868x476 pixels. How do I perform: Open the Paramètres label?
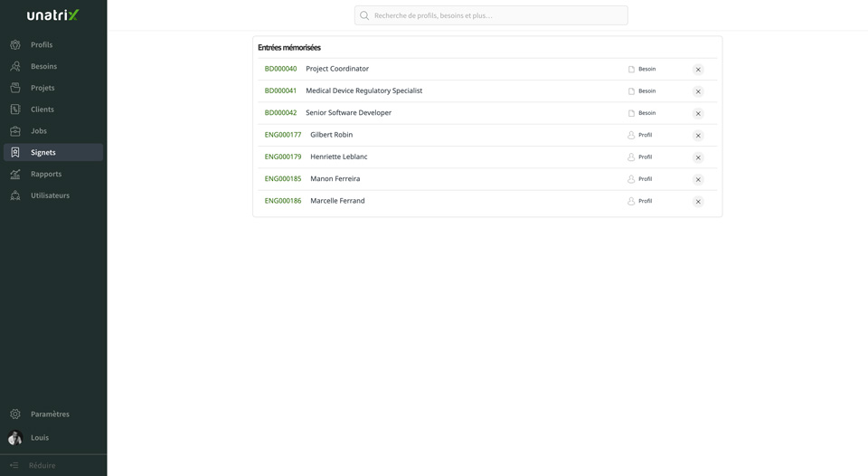(x=50, y=414)
